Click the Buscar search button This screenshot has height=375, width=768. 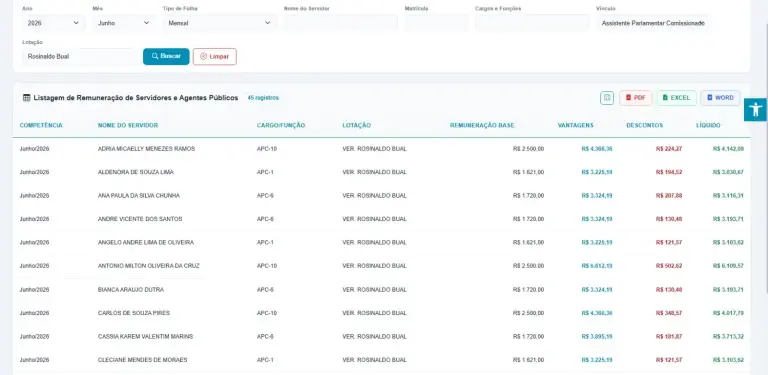pyautogui.click(x=166, y=56)
